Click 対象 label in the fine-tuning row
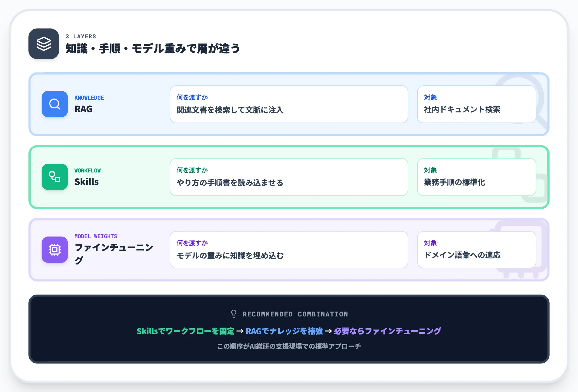 point(430,243)
